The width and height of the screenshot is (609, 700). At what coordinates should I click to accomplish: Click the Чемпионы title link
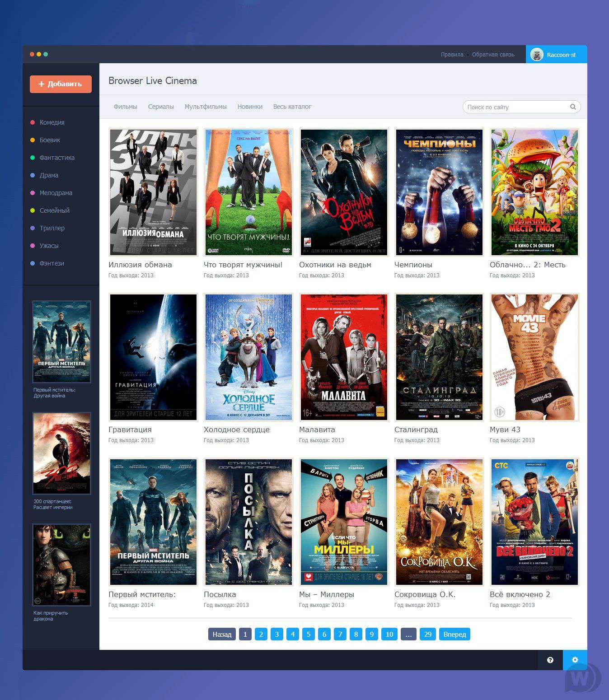point(413,265)
